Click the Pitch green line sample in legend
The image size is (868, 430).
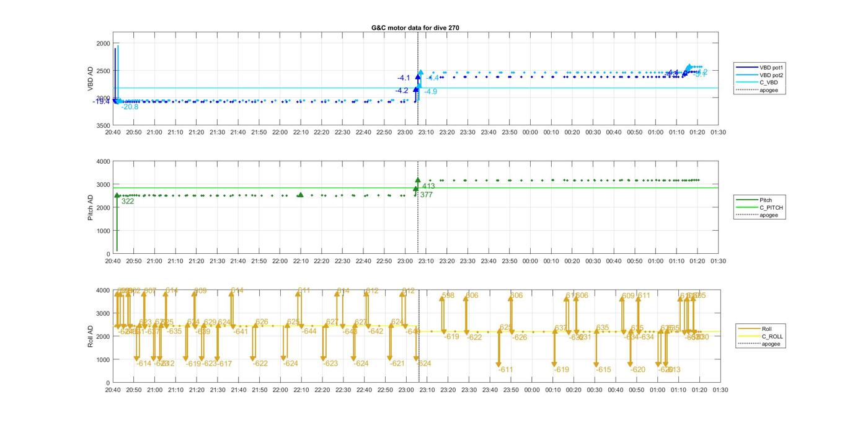pos(746,200)
